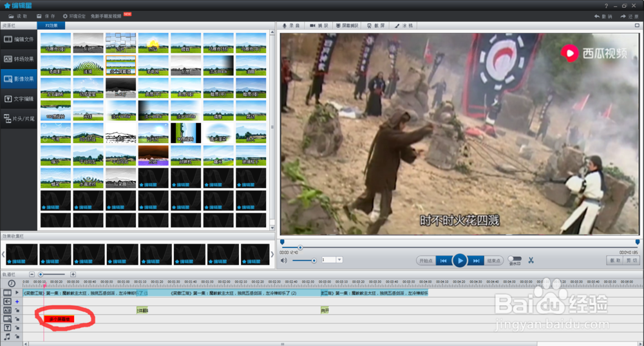This screenshot has width=644, height=346.
Task: Set the 结束点 end point
Action: click(x=494, y=260)
